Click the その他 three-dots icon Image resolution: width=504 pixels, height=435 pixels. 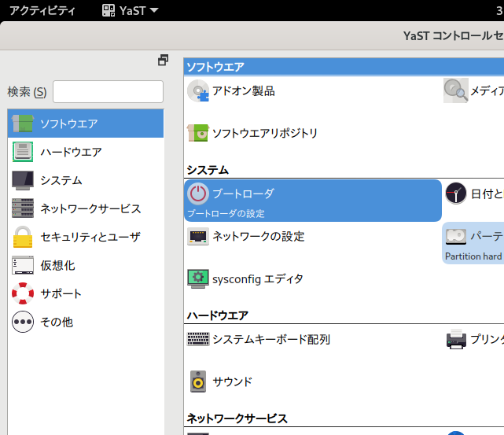[23, 322]
